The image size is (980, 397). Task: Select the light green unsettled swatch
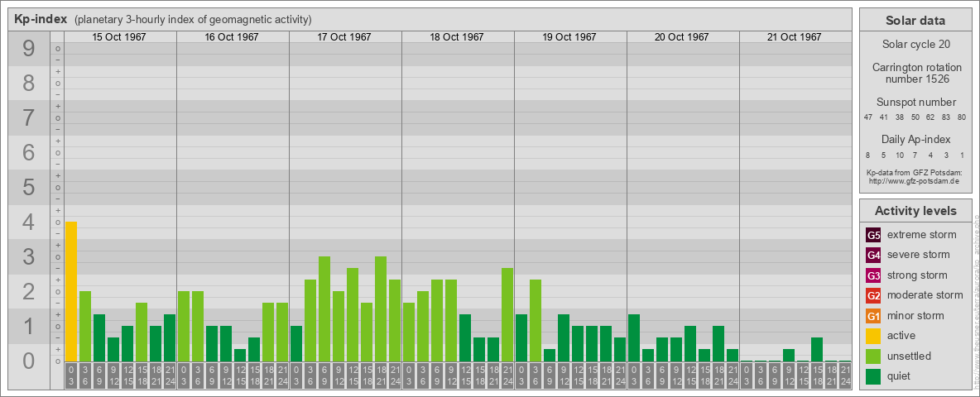pyautogui.click(x=873, y=356)
